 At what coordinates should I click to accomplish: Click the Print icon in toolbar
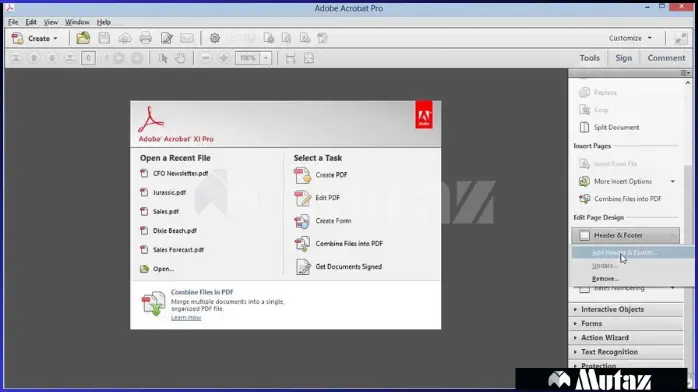(145, 38)
